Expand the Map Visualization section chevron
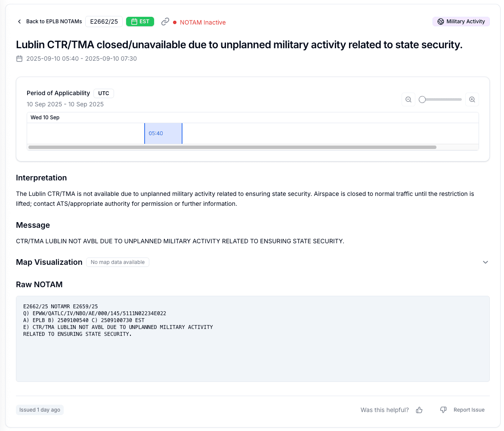 [485, 262]
